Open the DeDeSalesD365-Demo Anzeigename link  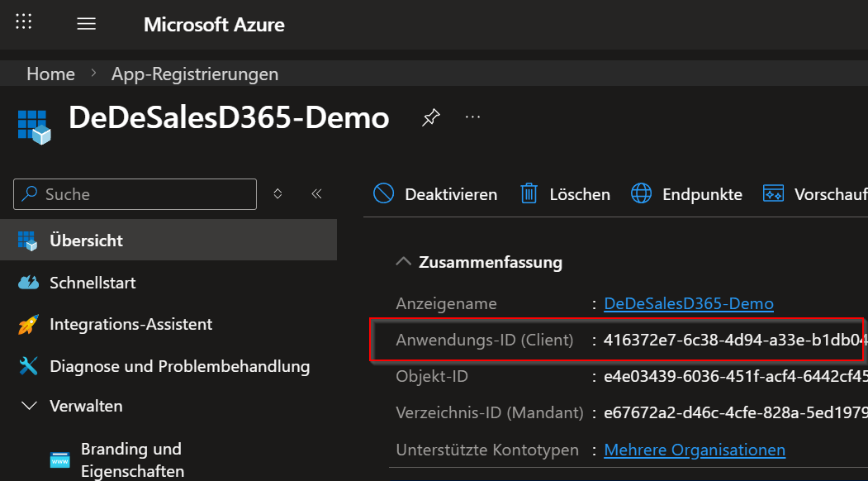pos(689,303)
